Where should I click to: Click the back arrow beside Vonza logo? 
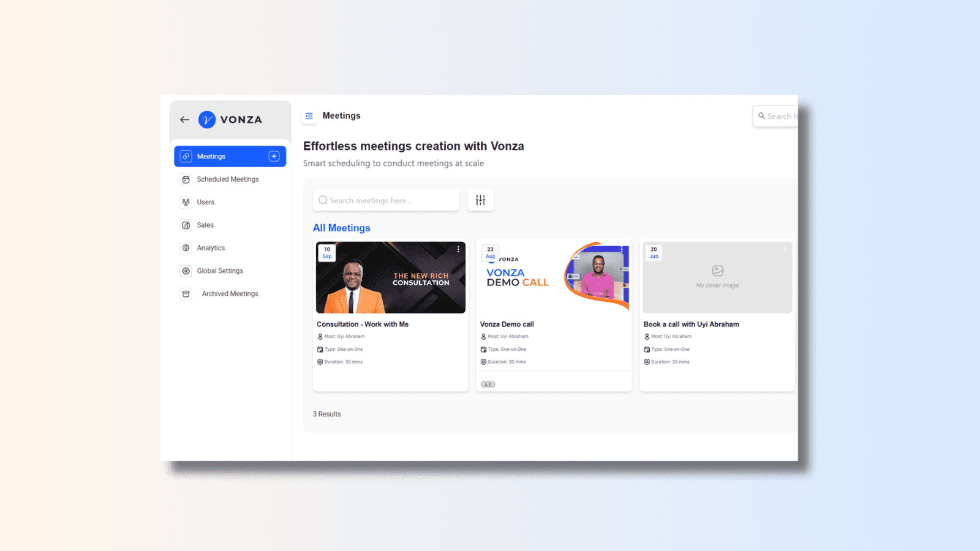(184, 120)
